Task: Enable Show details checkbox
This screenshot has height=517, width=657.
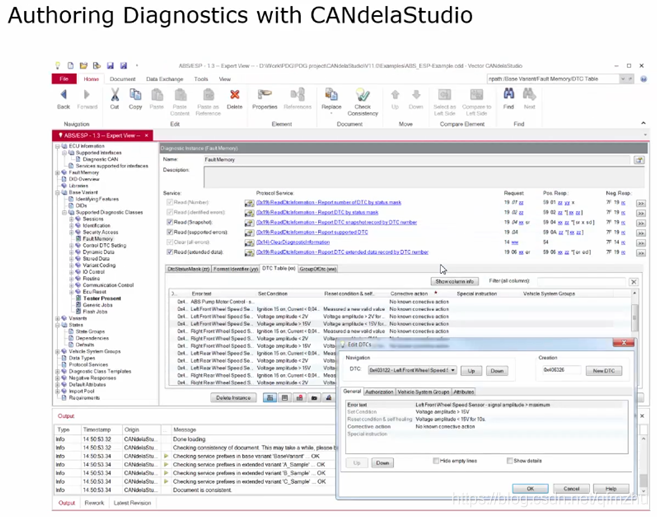Action: tap(510, 461)
